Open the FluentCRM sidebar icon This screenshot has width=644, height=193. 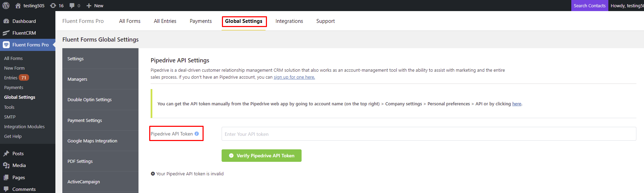click(6, 33)
